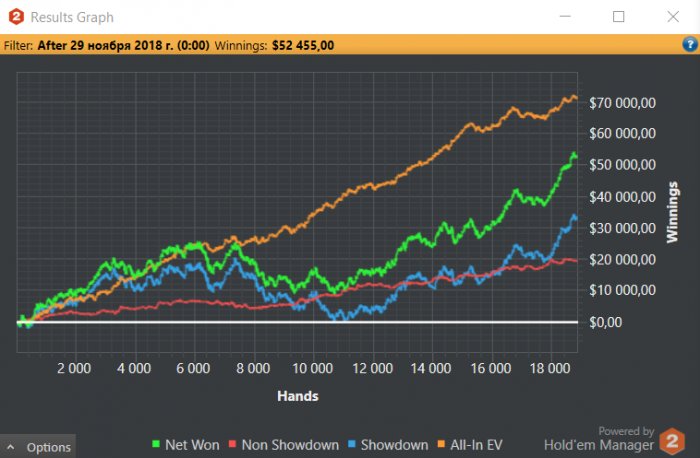
Task: Click the vertical Winnings axis title
Action: point(672,212)
